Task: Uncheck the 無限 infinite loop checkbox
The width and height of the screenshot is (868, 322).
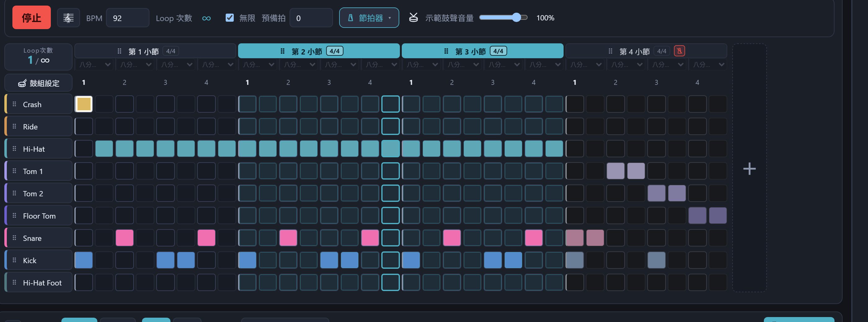Action: coord(229,18)
